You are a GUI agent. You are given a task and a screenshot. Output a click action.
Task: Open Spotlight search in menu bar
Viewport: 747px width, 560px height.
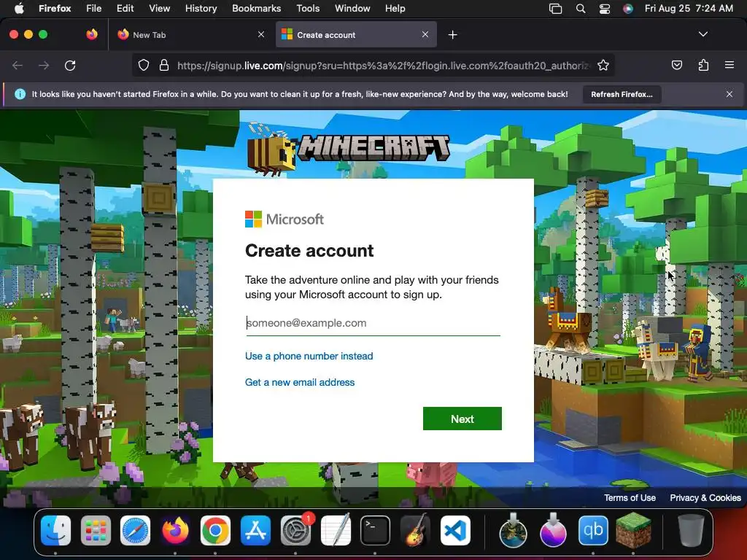580,9
